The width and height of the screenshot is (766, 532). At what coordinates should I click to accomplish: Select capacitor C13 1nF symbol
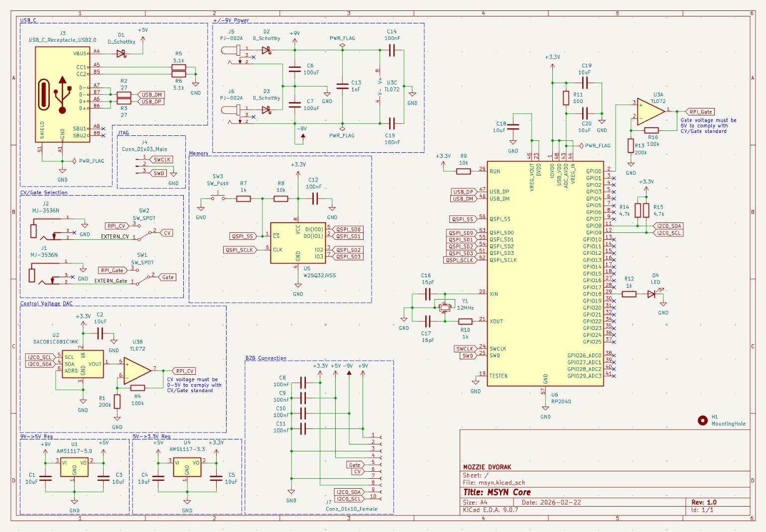(x=342, y=86)
